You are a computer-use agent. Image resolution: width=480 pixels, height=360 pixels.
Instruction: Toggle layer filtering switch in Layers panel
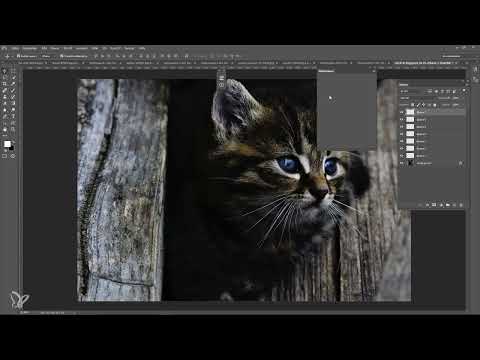(x=464, y=90)
